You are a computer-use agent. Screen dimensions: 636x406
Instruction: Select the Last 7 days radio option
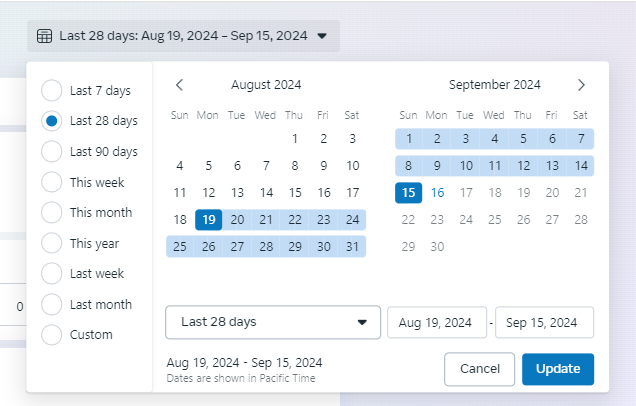52,90
